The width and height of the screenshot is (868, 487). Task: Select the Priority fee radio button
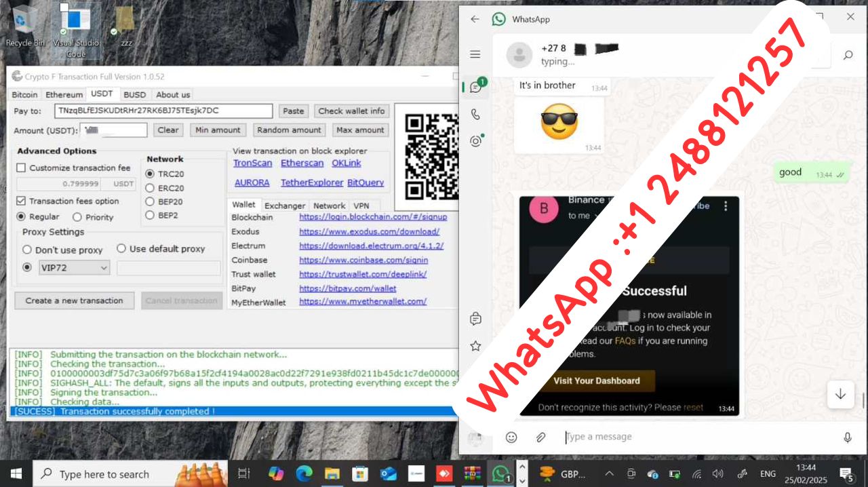point(77,217)
